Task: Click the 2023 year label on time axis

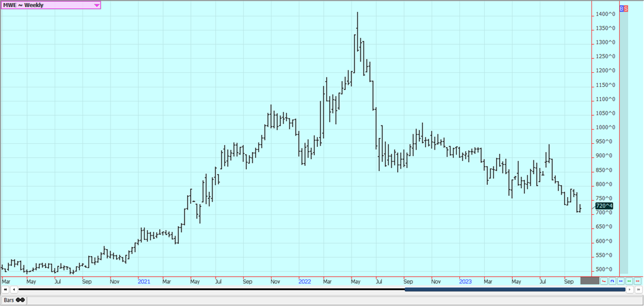Action: (465, 282)
